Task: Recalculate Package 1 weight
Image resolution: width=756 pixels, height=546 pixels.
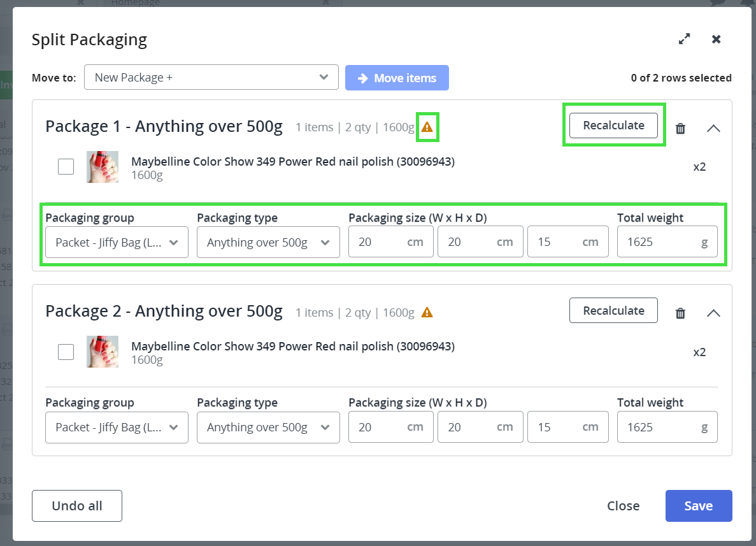Action: pyautogui.click(x=613, y=126)
